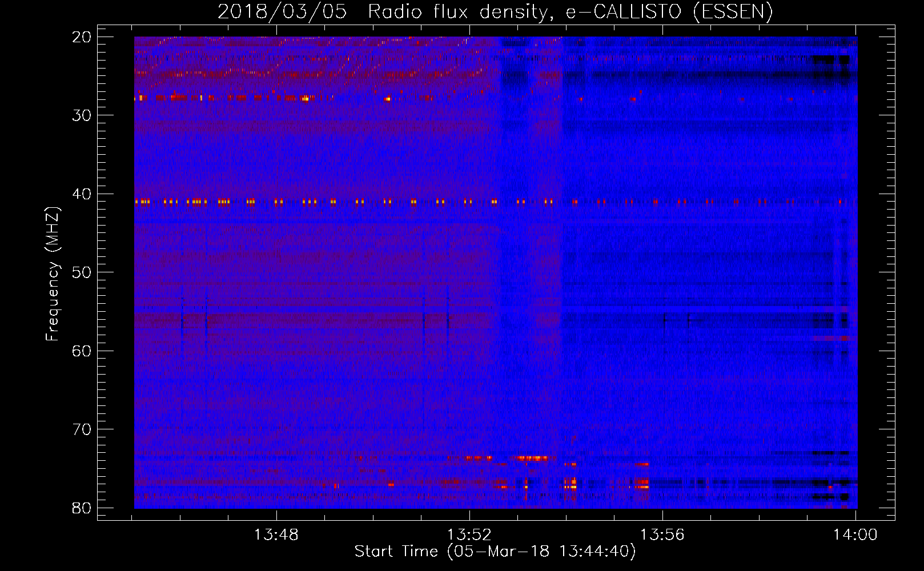
Task: Click inside the radio spectrogram plot area
Action: [496, 272]
